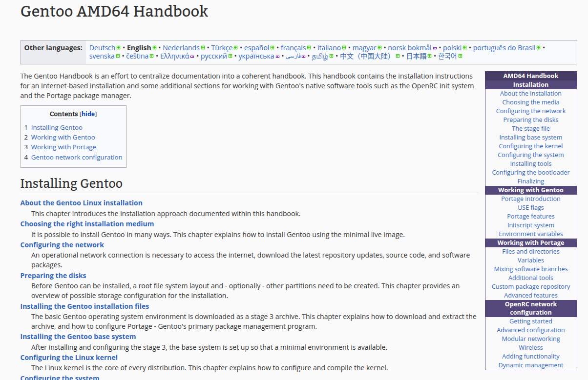This screenshot has width=588, height=380.
Task: Open sidebar link Configuring the system
Action: pyautogui.click(x=531, y=155)
